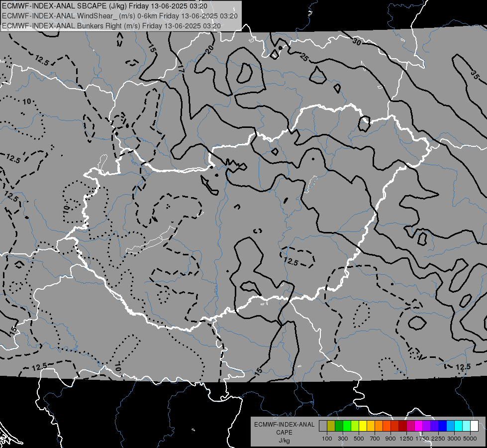The image size is (487, 448).
Task: Pick the pure blue legend swatch
Action: (x=442, y=426)
